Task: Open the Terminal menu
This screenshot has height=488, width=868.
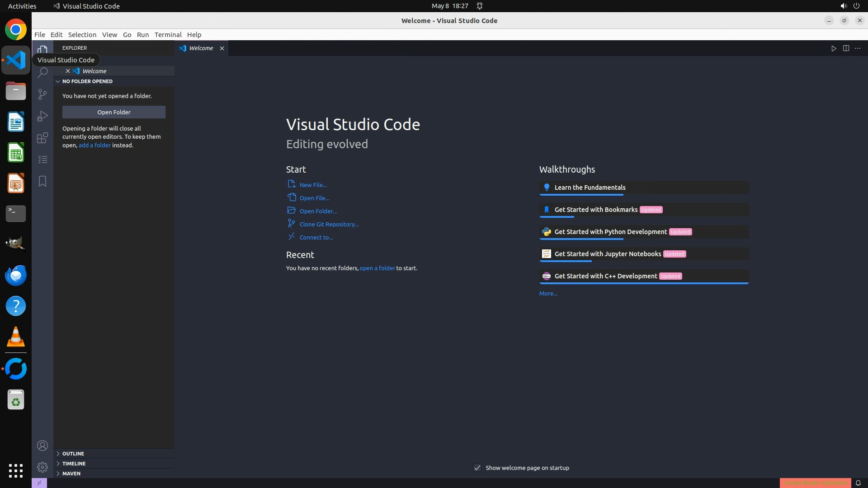Action: click(168, 35)
